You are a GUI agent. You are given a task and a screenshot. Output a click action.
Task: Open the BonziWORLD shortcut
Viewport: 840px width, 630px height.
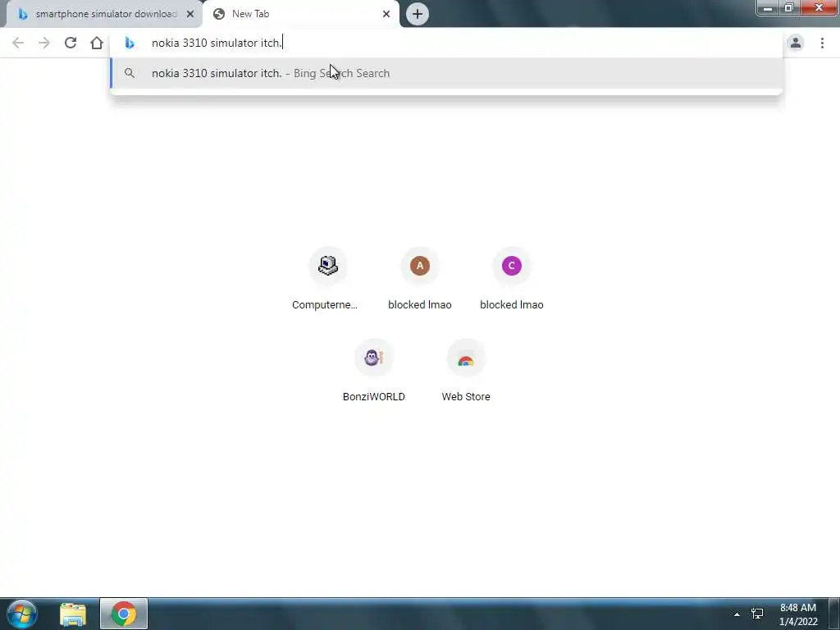point(374,372)
